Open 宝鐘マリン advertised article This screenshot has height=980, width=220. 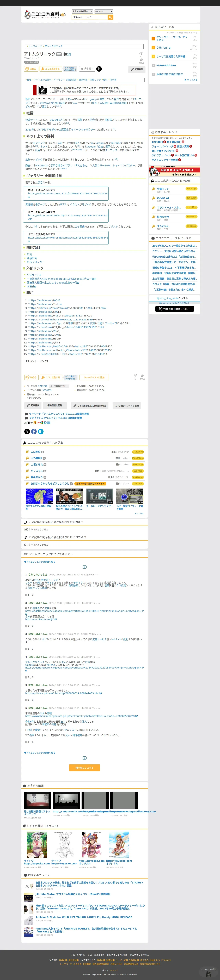(163, 189)
